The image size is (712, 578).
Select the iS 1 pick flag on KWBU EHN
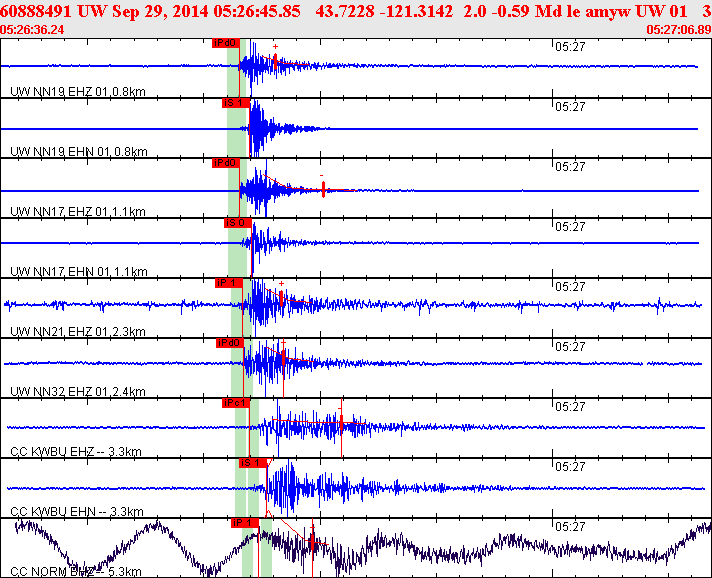point(251,463)
